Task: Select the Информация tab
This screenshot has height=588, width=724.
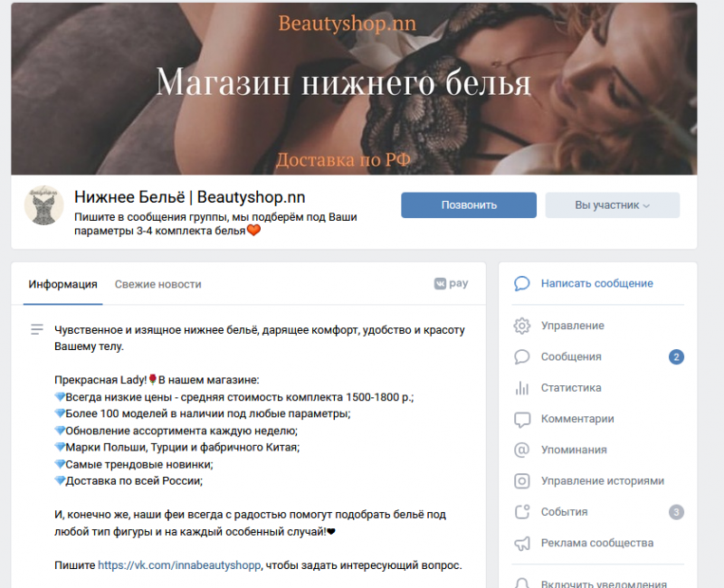Action: (62, 284)
